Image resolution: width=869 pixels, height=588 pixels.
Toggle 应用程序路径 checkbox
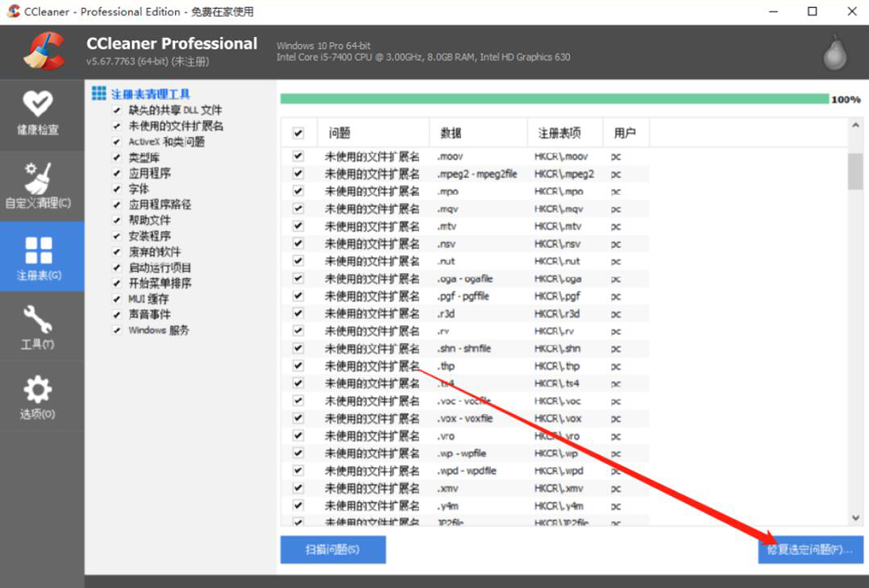coord(117,205)
